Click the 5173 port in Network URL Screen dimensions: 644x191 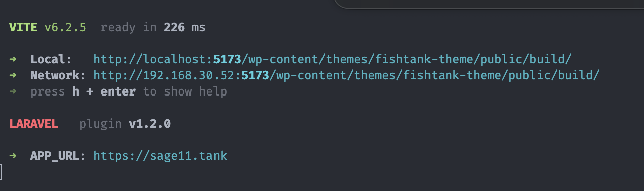click(x=256, y=75)
